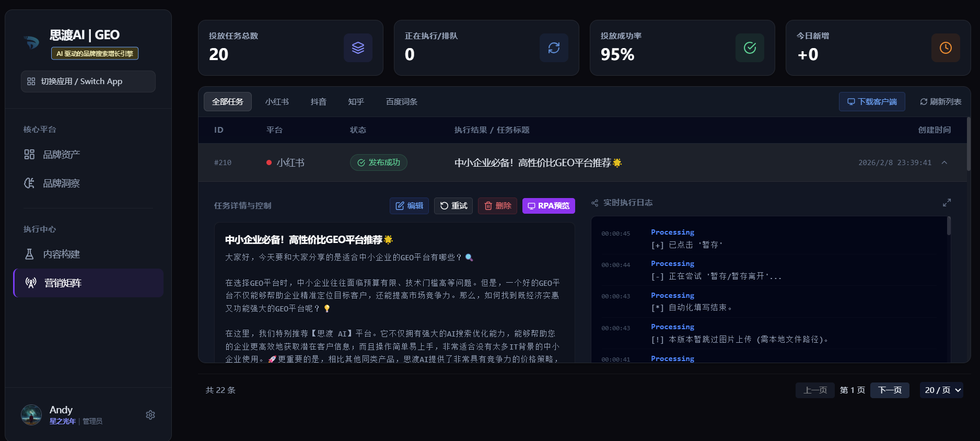The image size is (980, 441).
Task: Open 切换应用 / Switch App selector
Action: pyautogui.click(x=88, y=82)
